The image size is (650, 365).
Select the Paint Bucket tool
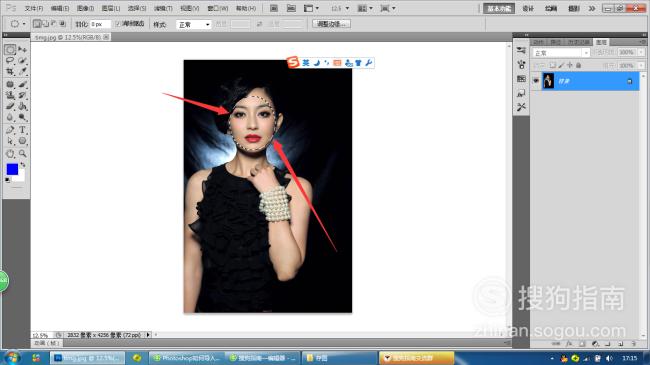pos(23,106)
